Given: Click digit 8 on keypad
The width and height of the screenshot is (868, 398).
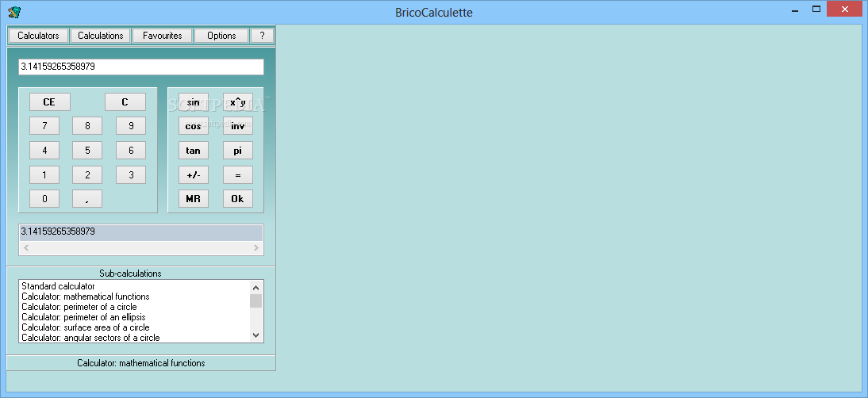Looking at the screenshot, I should coord(87,126).
